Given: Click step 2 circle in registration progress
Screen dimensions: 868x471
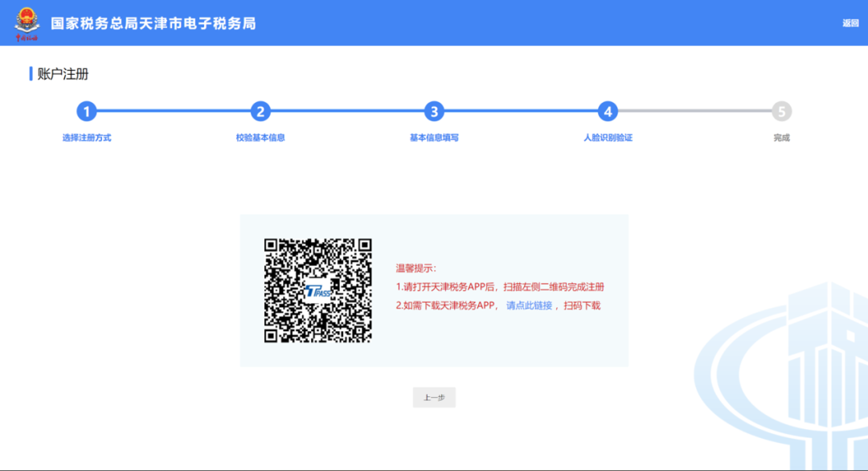Looking at the screenshot, I should pos(260,111).
